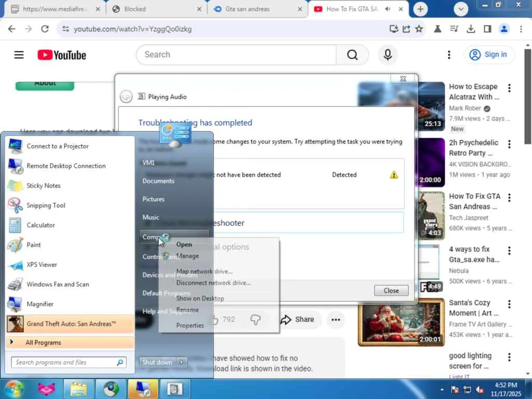Open Pictures from the Start menu
Image resolution: width=532 pixels, height=399 pixels.
click(153, 199)
